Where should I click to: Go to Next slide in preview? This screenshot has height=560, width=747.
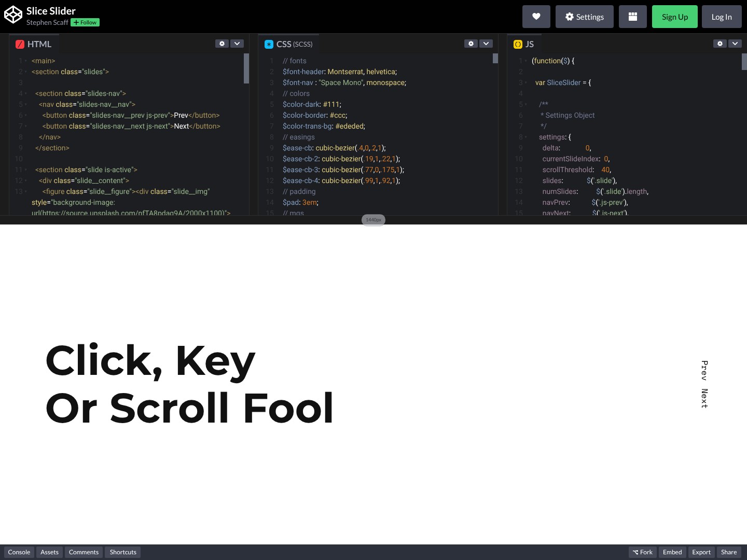(704, 398)
